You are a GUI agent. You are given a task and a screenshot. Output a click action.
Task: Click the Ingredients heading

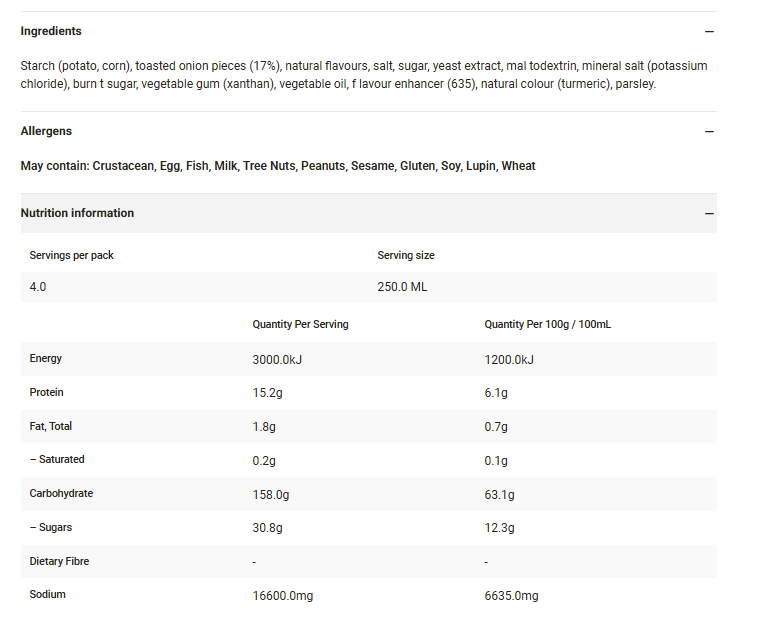[x=51, y=31]
